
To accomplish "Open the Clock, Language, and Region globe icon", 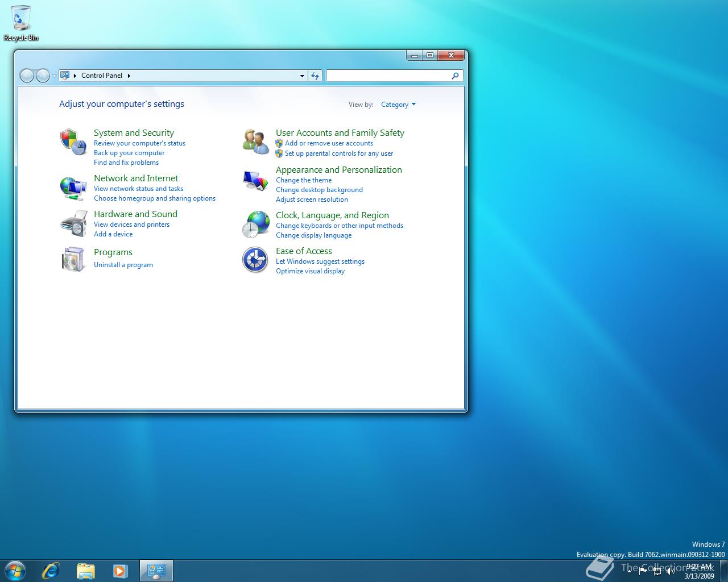I will tap(255, 224).
